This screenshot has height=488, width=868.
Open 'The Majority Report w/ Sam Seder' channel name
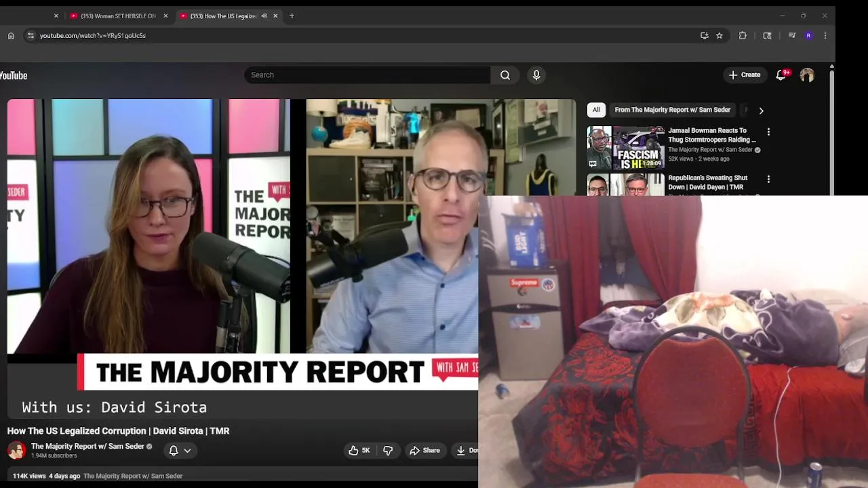coord(87,446)
